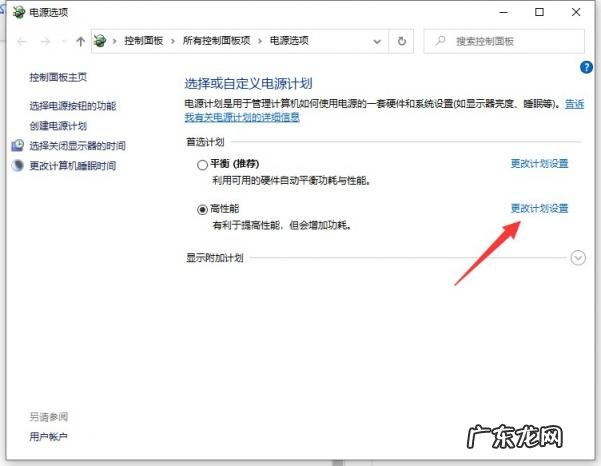The image size is (601, 466).
Task: Go to 所有控制面板项 breadcrumb
Action: tap(217, 40)
